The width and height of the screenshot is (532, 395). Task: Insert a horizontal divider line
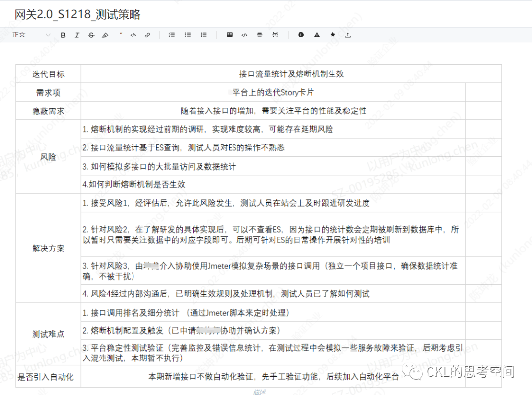(259, 35)
